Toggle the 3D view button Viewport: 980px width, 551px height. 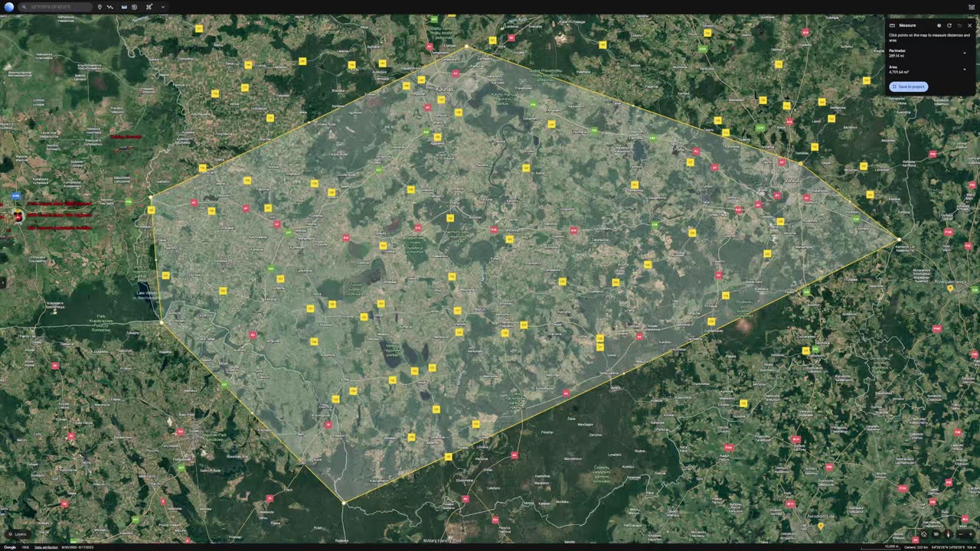click(x=936, y=534)
